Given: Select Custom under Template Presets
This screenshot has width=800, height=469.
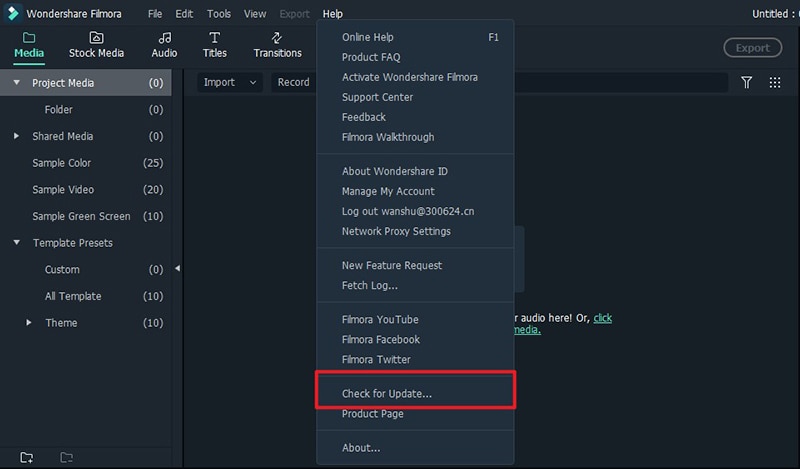Looking at the screenshot, I should (x=86, y=269).
